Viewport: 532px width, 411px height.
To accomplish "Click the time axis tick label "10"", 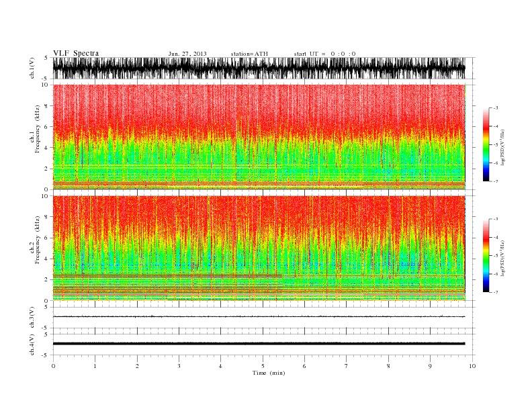I will click(x=472, y=366).
